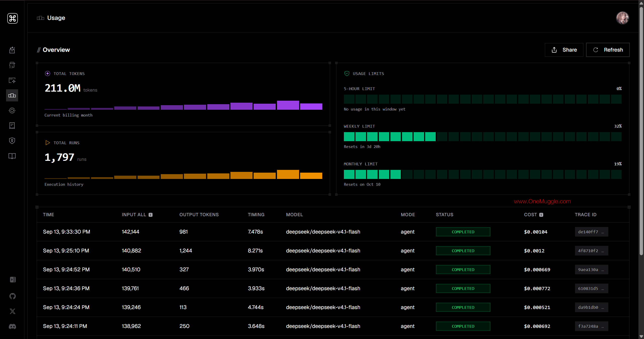Click the Total Tokens sparkle icon

tap(48, 73)
